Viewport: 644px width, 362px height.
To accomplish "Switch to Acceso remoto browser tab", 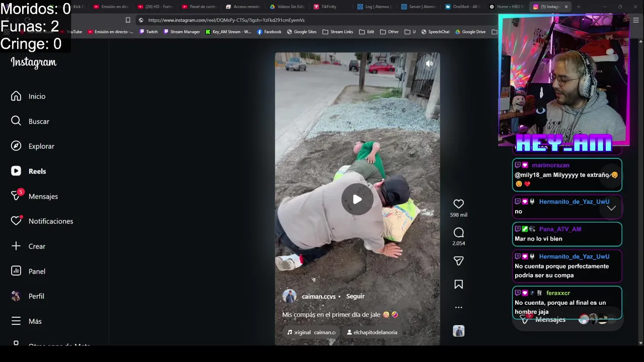I will click(x=243, y=7).
